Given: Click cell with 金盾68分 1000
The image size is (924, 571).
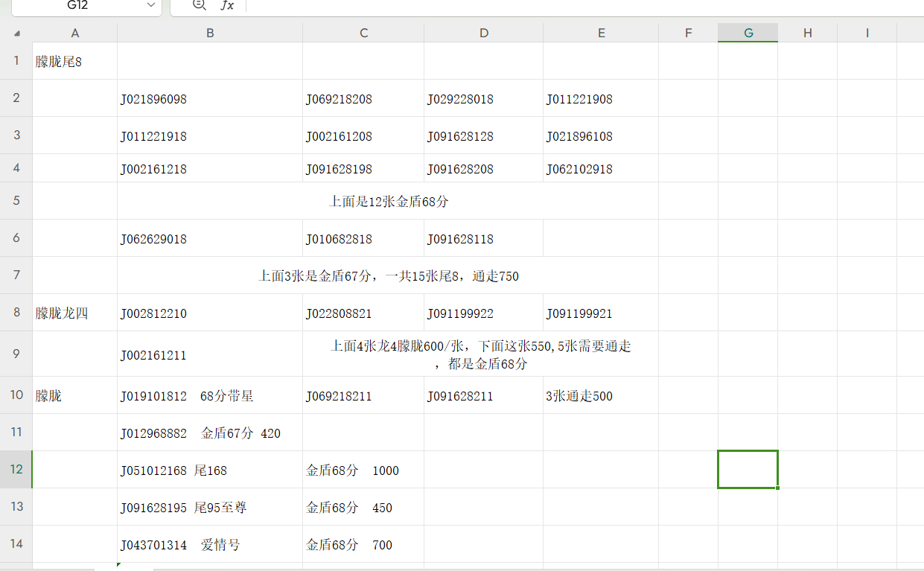Looking at the screenshot, I should pos(363,470).
